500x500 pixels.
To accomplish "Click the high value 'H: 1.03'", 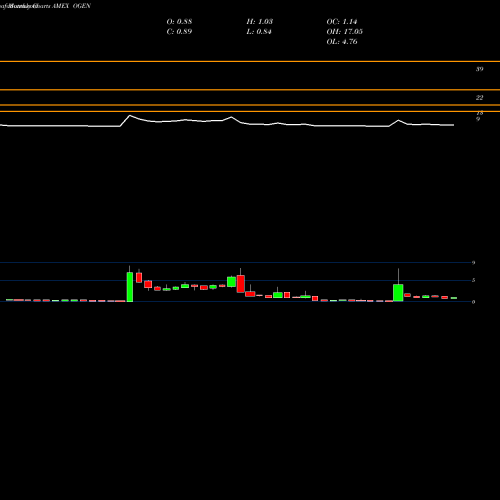I will pos(260,21).
